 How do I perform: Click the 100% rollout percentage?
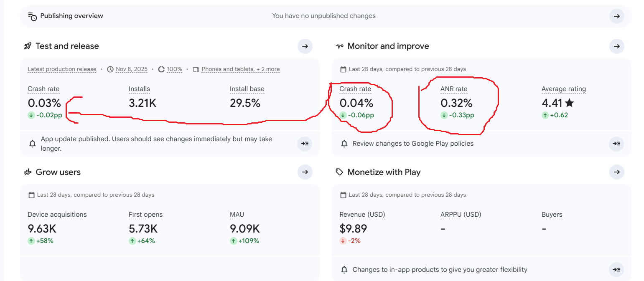(x=174, y=69)
